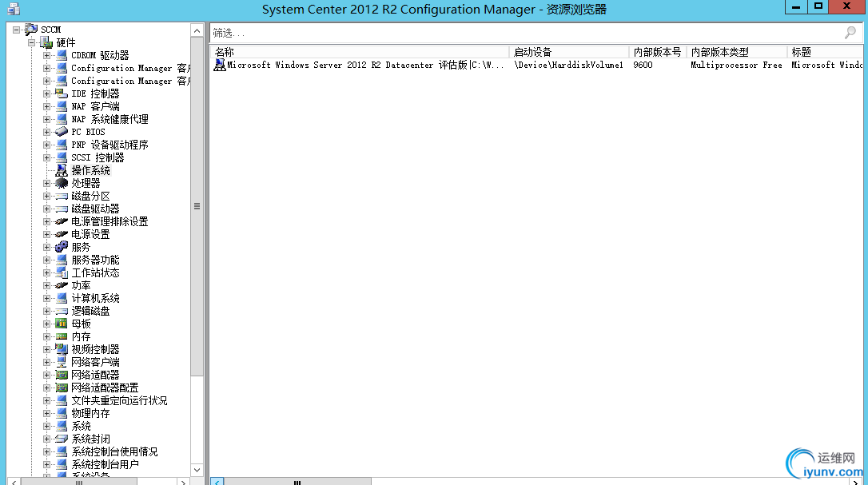Click the CDROM 驱动器 node icon
Viewport: 868px width, 485px height.
click(x=62, y=55)
